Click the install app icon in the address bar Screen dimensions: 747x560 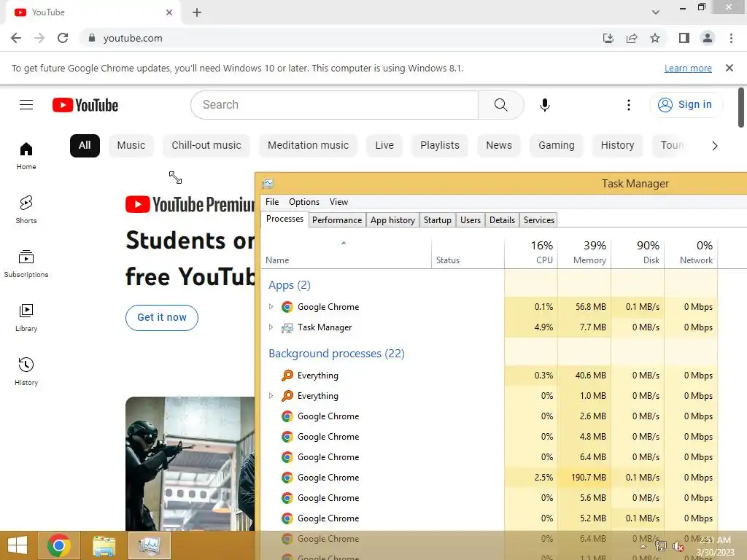(x=608, y=38)
